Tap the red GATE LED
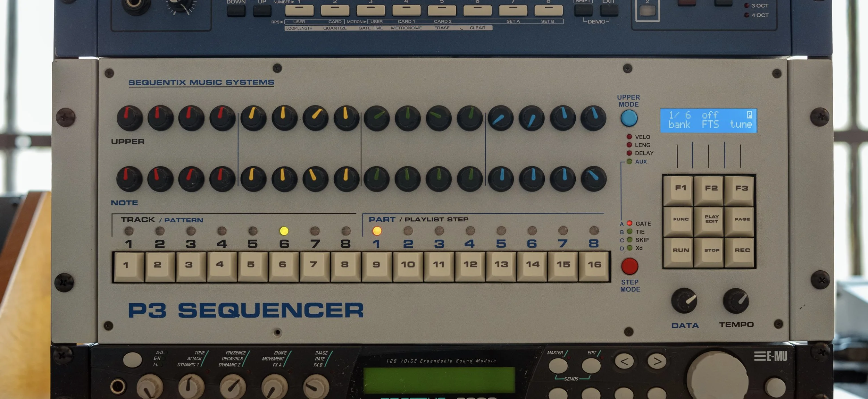 pyautogui.click(x=629, y=223)
